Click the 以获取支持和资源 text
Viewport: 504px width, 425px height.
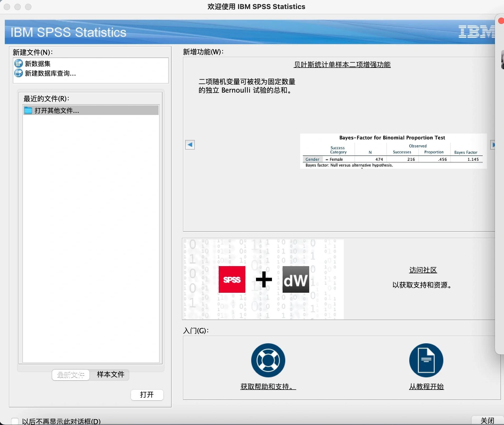pos(422,285)
